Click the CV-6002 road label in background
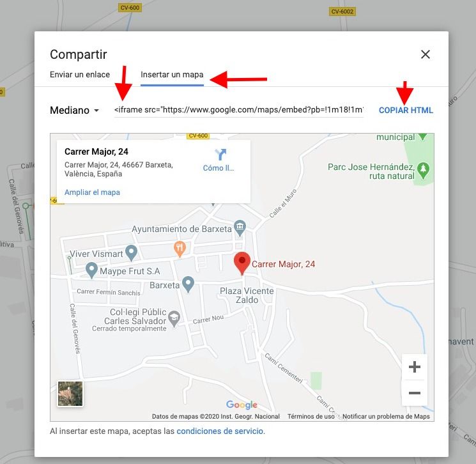 click(342, 12)
